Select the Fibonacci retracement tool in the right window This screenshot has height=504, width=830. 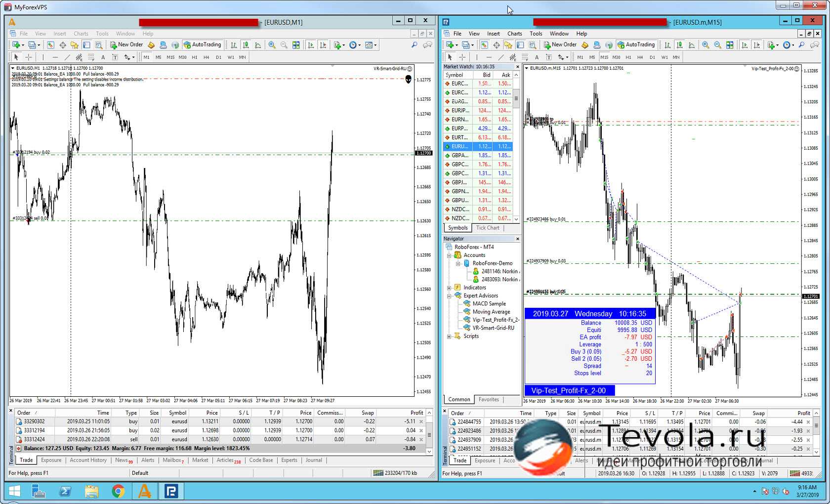pos(525,57)
